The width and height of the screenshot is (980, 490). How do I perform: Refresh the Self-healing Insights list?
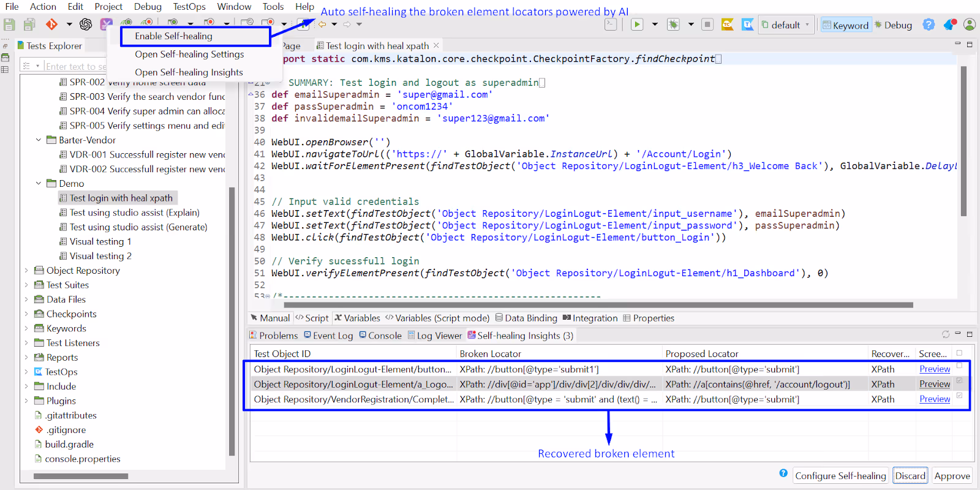pyautogui.click(x=946, y=334)
